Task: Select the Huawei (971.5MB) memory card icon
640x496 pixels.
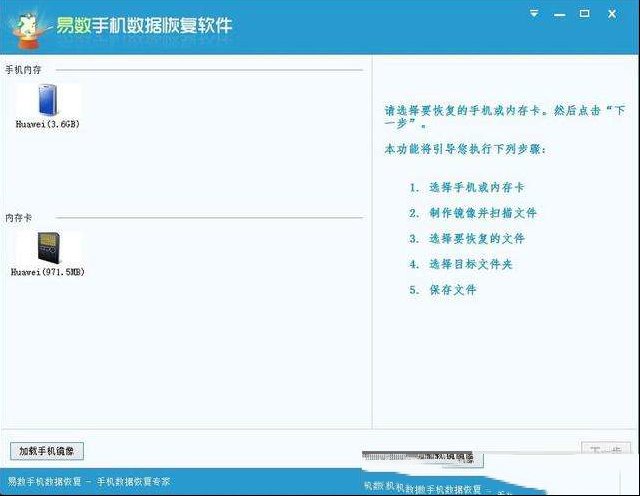Action: pos(49,248)
